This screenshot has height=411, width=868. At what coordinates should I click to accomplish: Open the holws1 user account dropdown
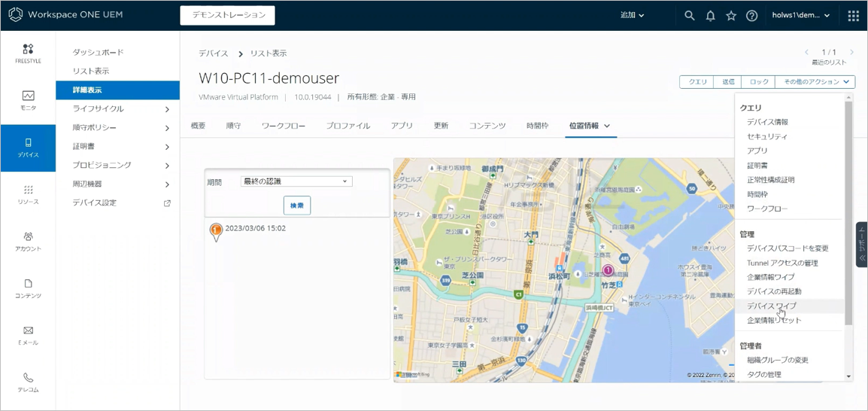click(x=801, y=16)
